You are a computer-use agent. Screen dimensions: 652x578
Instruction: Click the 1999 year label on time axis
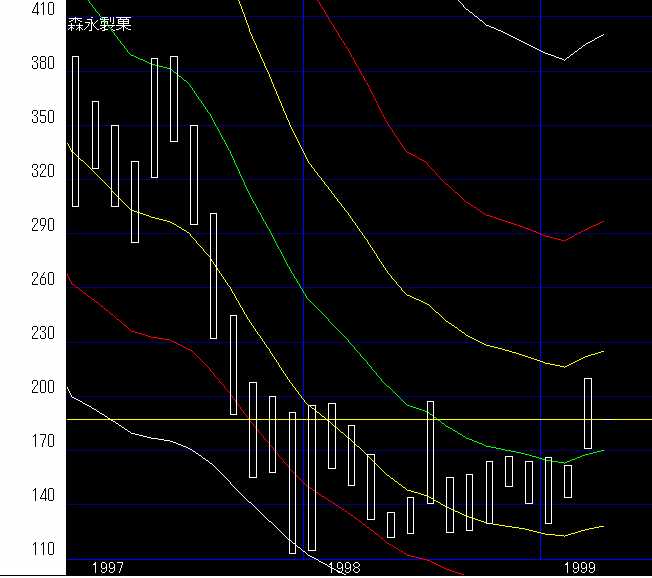pyautogui.click(x=580, y=567)
